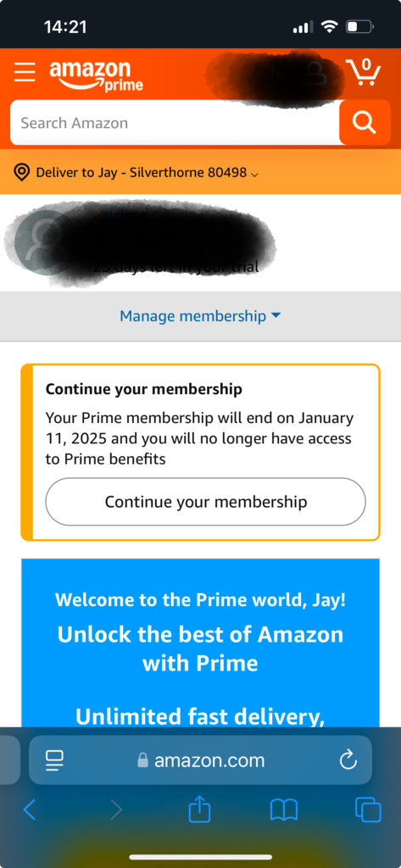Screen dimensions: 401x868
Task: Show open Safari tabs overview
Action: click(368, 810)
